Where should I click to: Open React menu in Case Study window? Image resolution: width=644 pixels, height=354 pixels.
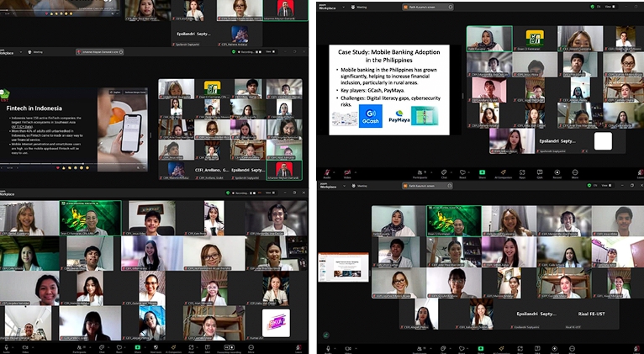(462, 172)
